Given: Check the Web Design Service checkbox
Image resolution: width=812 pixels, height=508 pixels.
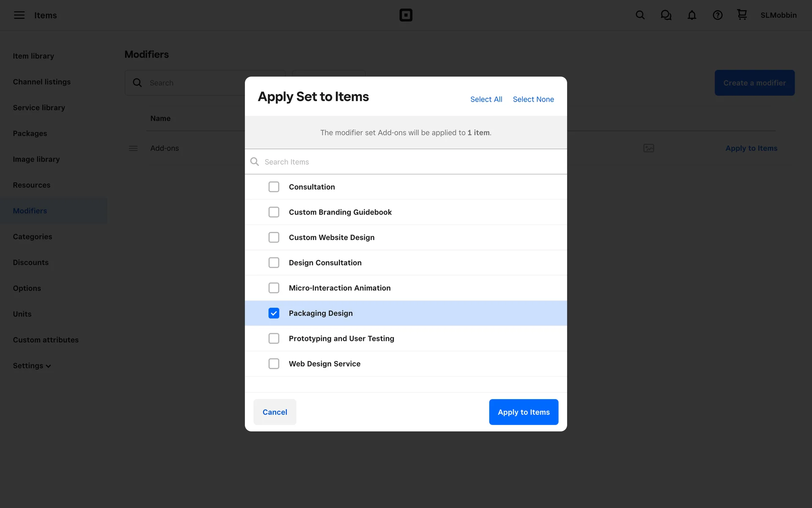Looking at the screenshot, I should click(274, 364).
